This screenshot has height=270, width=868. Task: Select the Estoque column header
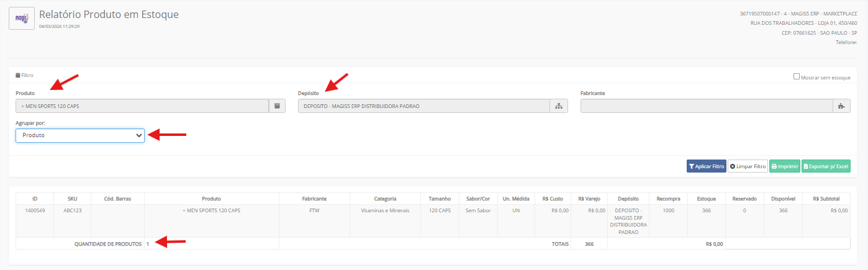[706, 199]
